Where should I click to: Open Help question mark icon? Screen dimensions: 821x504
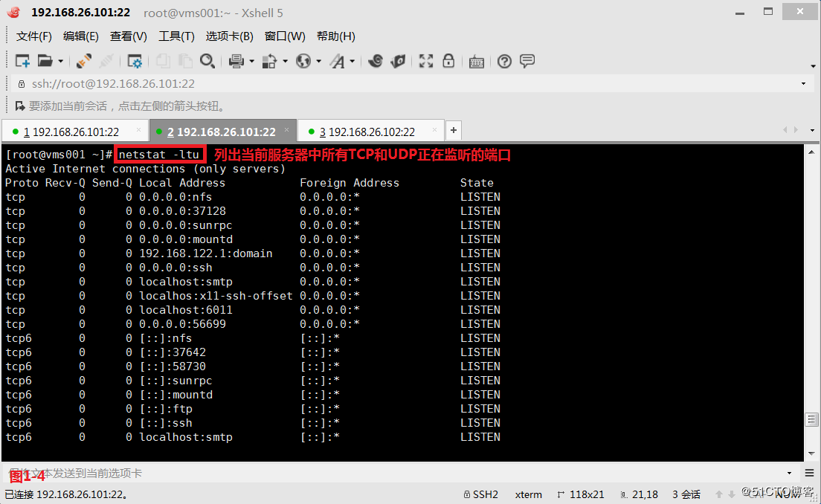(504, 61)
